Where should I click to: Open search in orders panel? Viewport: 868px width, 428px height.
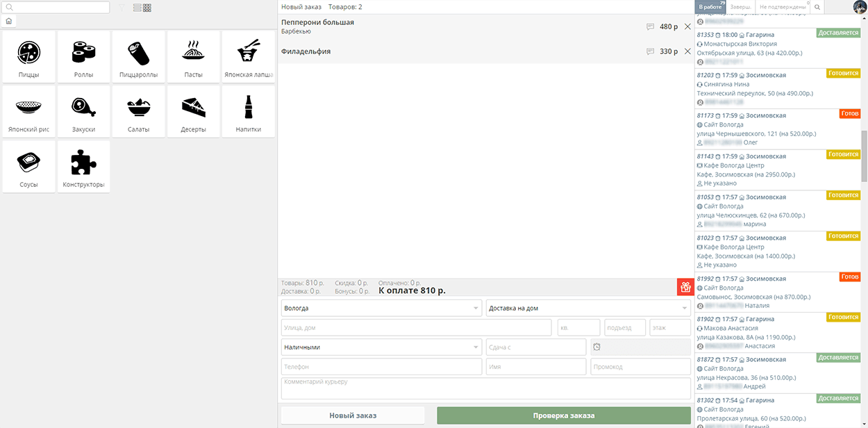[x=817, y=7]
